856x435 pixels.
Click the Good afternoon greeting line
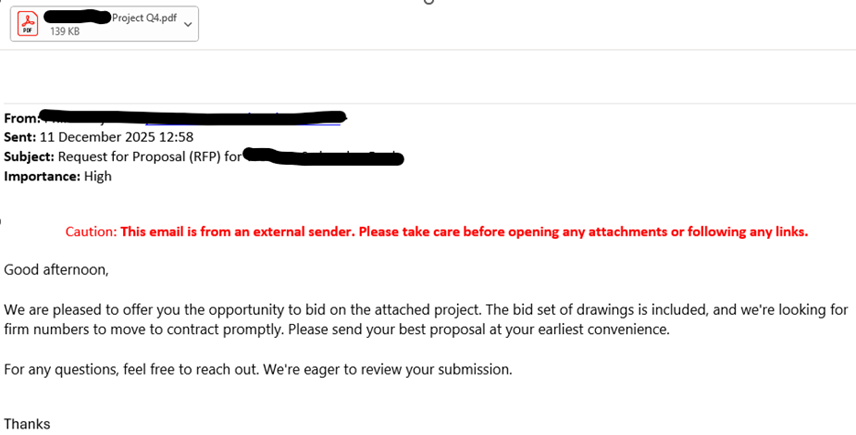pyautogui.click(x=56, y=269)
